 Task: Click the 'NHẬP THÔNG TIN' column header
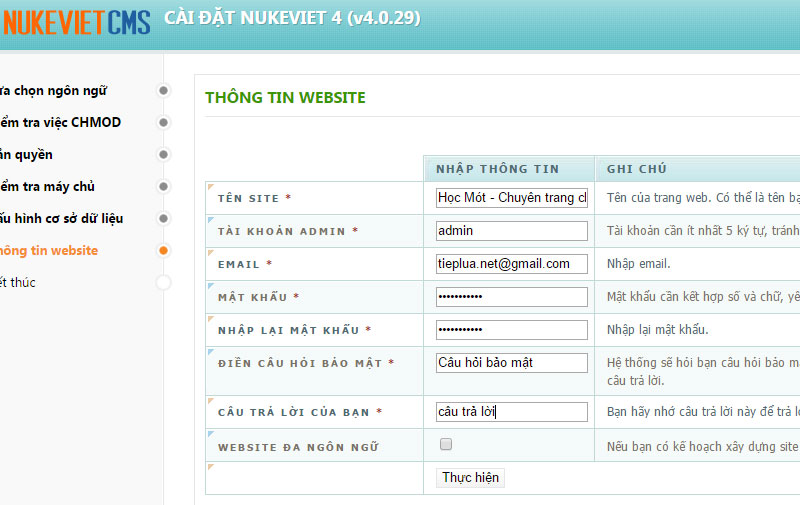[497, 169]
